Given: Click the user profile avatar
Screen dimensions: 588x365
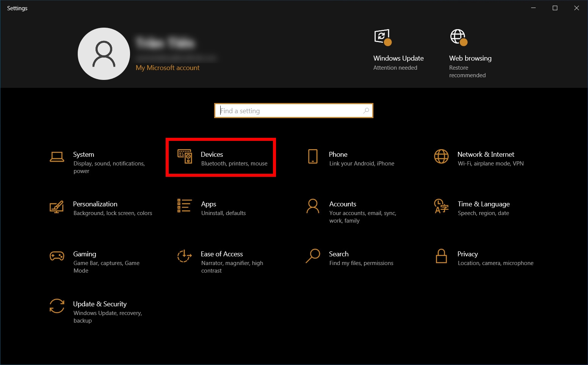Looking at the screenshot, I should [x=103, y=53].
